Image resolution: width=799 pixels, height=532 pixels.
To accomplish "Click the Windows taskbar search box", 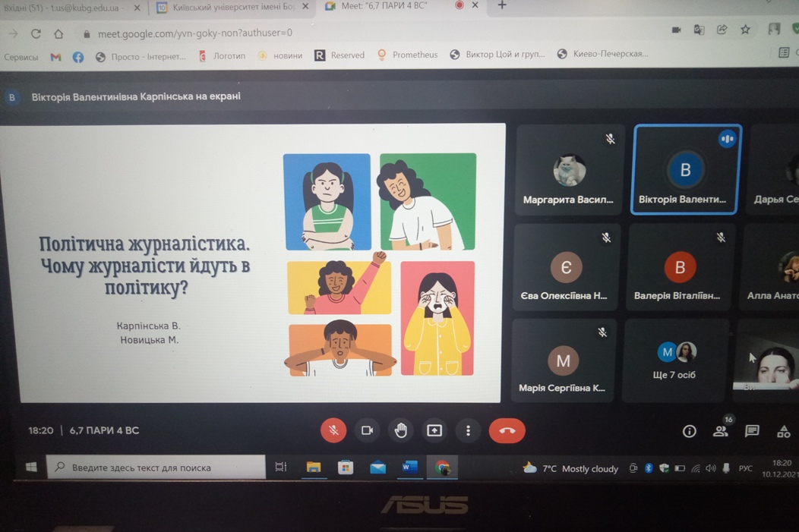I will click(156, 467).
